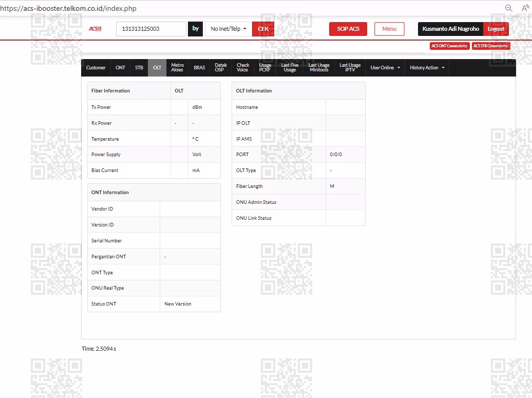Click the Status ONT row label

pos(104,304)
